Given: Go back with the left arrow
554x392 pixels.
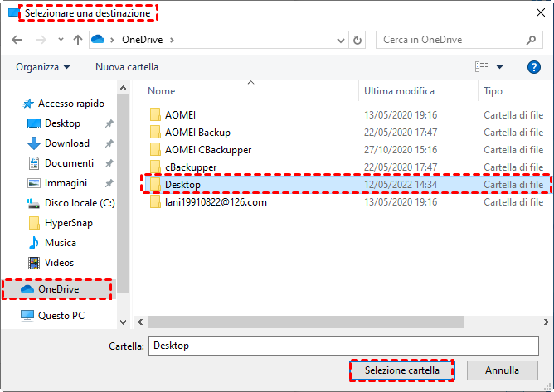Looking at the screenshot, I should [x=17, y=40].
